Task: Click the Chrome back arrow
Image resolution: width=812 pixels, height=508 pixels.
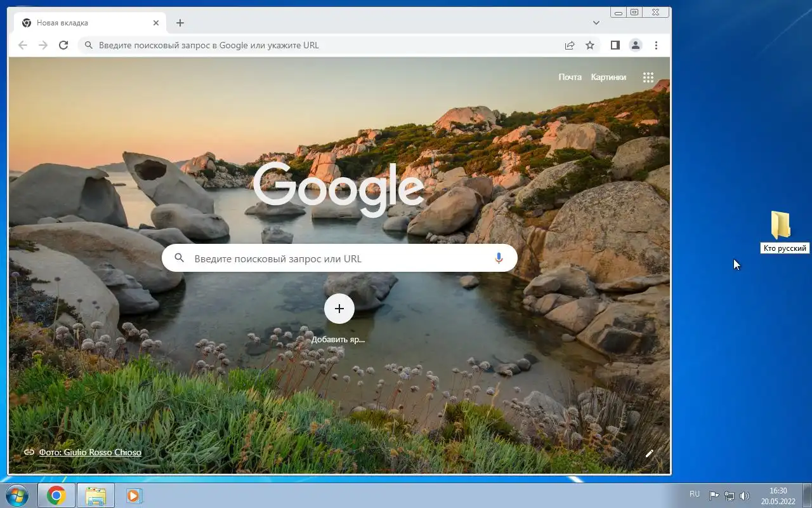Action: 23,45
